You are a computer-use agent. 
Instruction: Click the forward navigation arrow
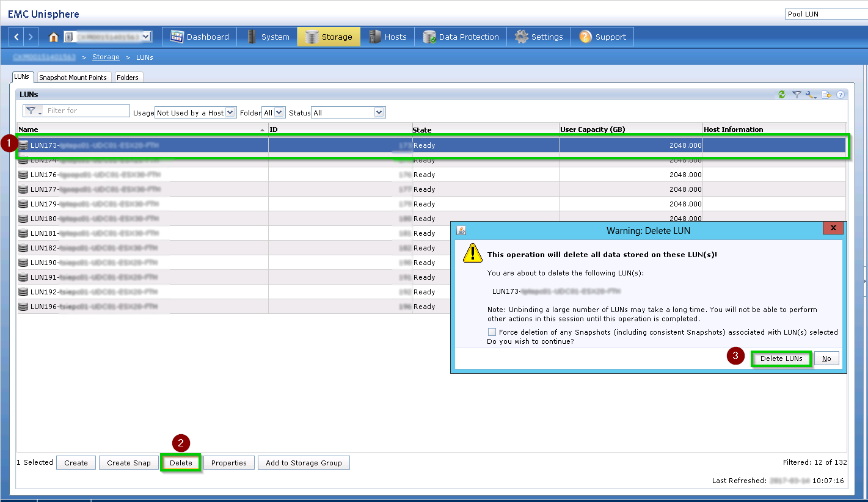point(31,37)
